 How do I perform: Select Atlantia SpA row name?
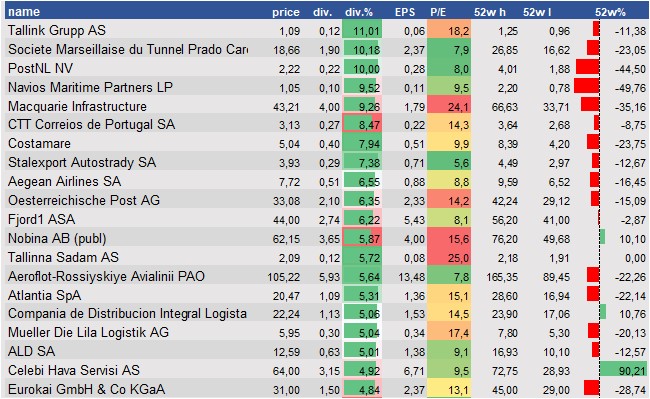44,295
